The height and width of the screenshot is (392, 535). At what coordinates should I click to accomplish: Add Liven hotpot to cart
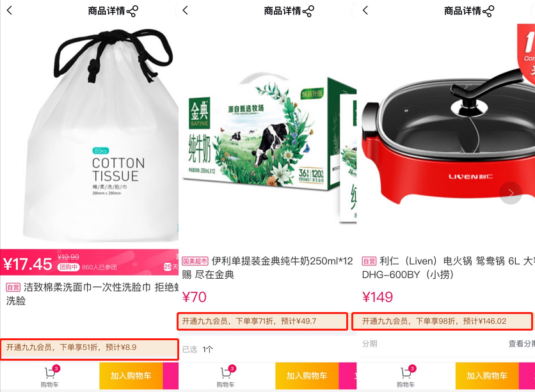click(487, 375)
